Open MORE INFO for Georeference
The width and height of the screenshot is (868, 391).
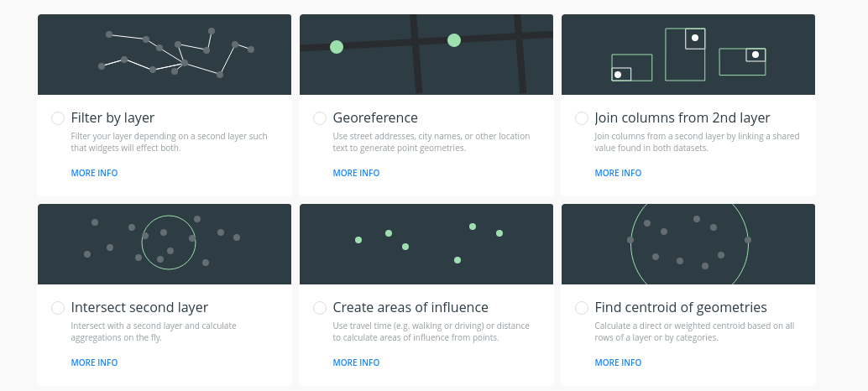356,173
